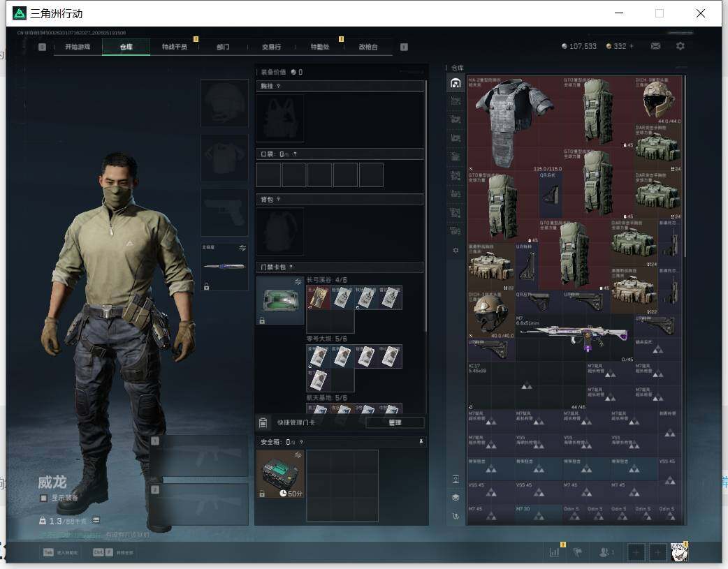Click the 107,533 currency balance
Screen dimensions: 728x569
point(579,46)
